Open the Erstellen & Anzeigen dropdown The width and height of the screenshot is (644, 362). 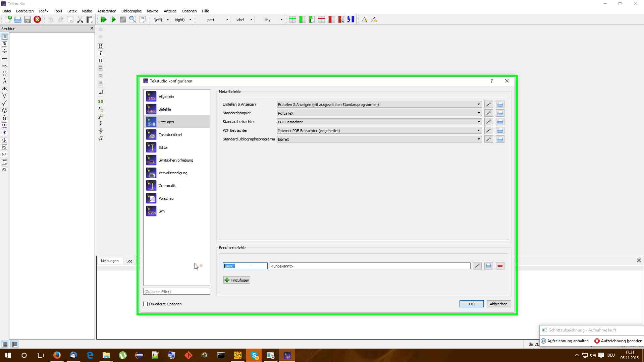tap(379, 104)
